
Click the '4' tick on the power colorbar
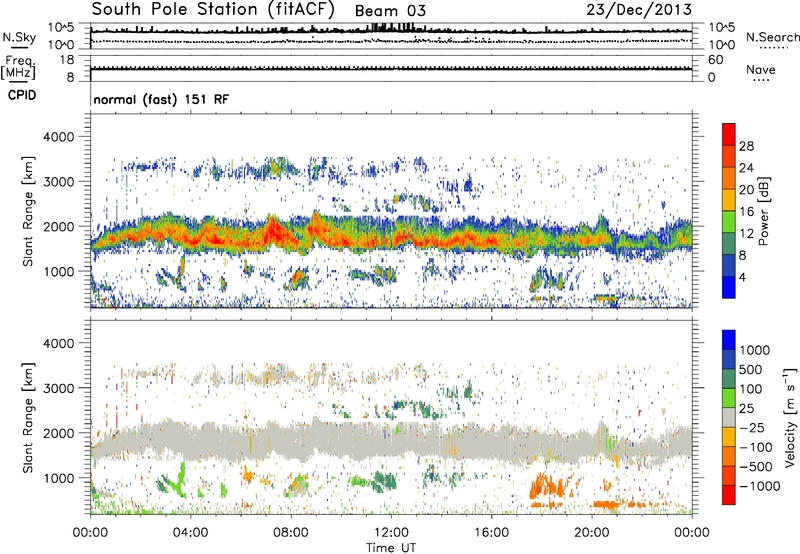[x=743, y=277]
